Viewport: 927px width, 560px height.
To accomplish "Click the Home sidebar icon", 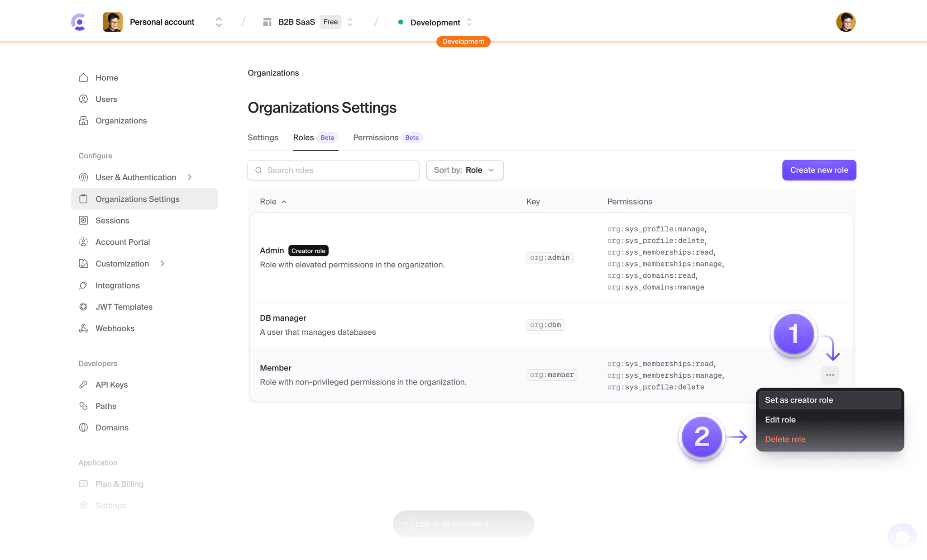I will (83, 78).
